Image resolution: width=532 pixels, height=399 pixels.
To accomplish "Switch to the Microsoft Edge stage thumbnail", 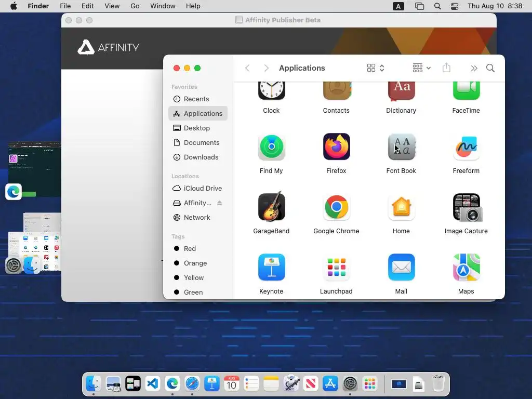I will pyautogui.click(x=34, y=170).
